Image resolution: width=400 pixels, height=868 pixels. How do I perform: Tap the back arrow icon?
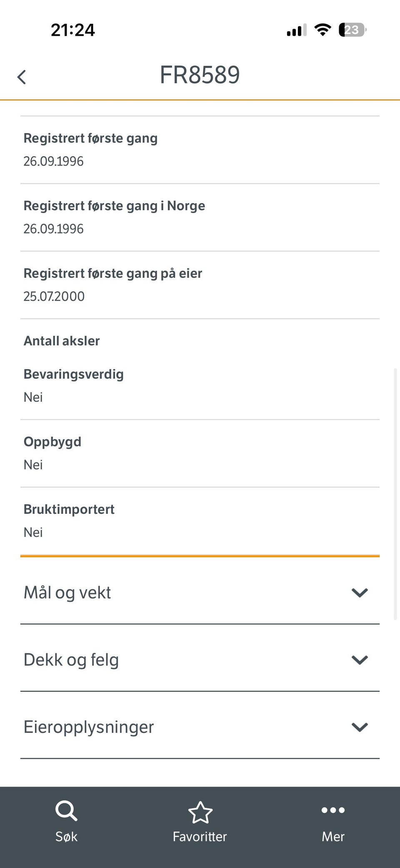(22, 77)
